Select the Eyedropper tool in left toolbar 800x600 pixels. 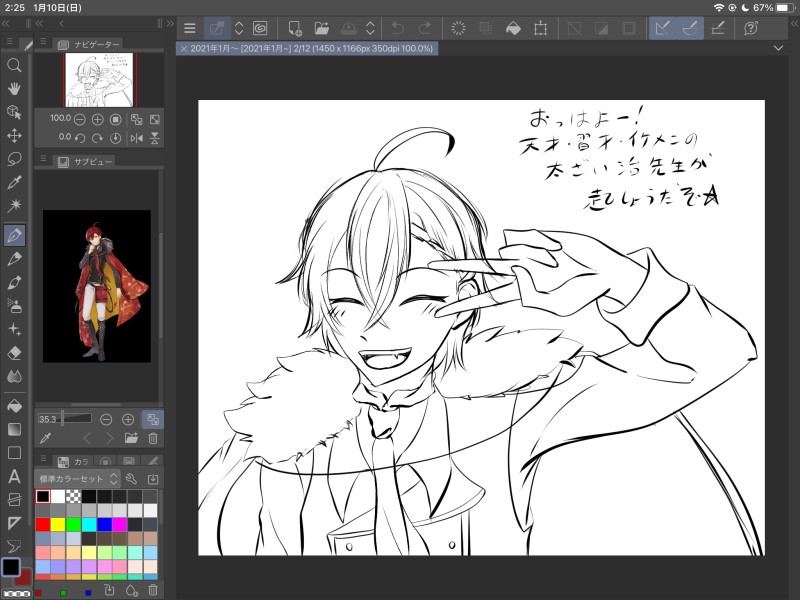click(14, 182)
